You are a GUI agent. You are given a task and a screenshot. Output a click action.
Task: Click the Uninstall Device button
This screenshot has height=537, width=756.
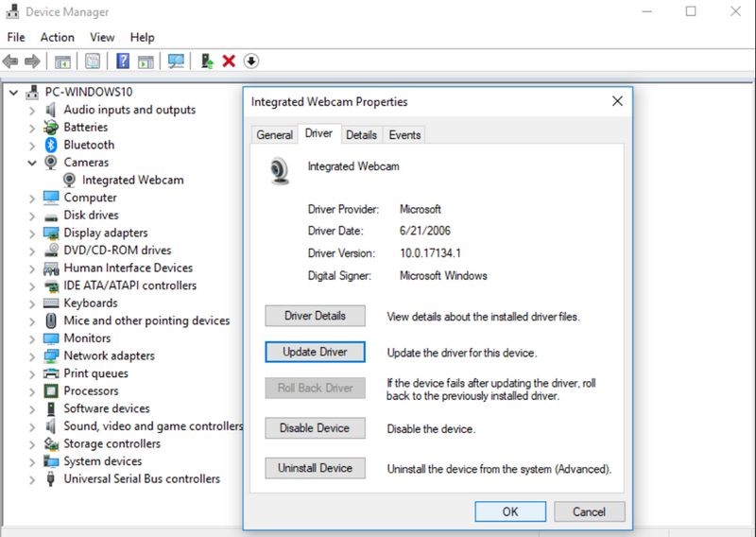tap(315, 469)
